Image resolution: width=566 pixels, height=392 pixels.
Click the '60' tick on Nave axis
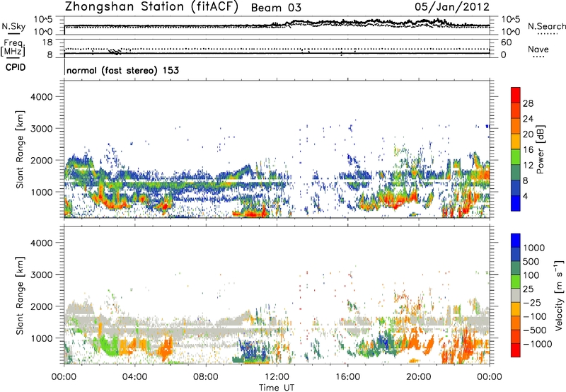click(507, 42)
